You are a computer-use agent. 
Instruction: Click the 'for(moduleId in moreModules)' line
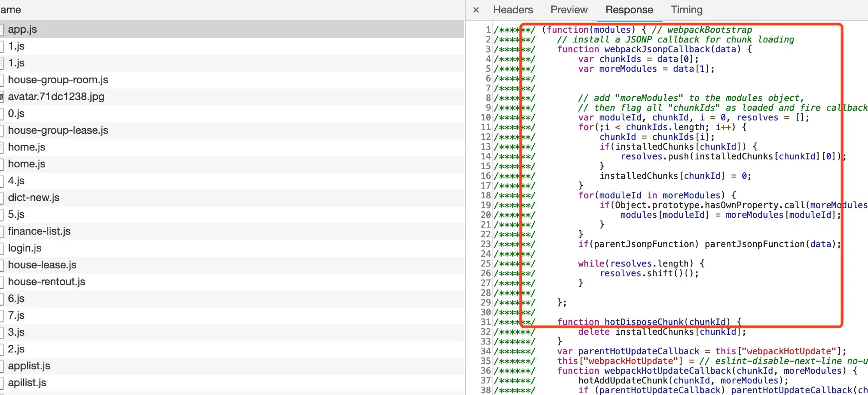point(657,195)
